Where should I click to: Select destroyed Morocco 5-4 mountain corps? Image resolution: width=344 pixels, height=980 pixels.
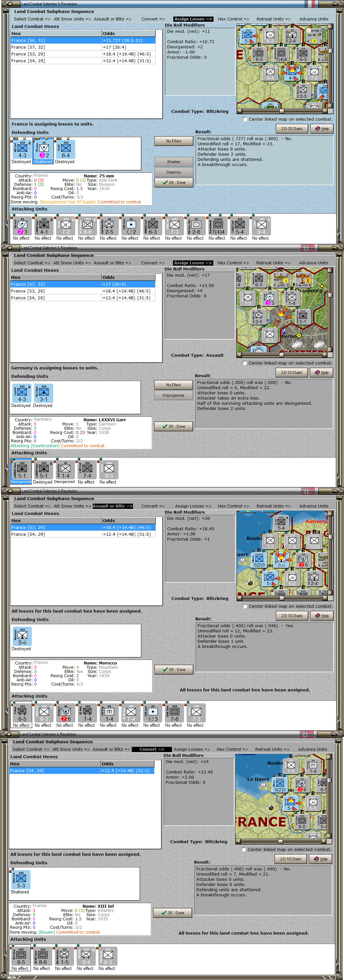[22, 637]
